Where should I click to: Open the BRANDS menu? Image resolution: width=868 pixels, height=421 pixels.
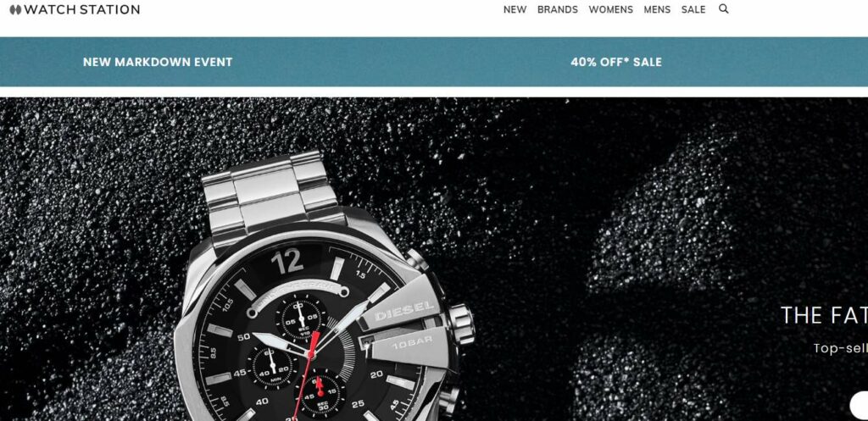(558, 9)
